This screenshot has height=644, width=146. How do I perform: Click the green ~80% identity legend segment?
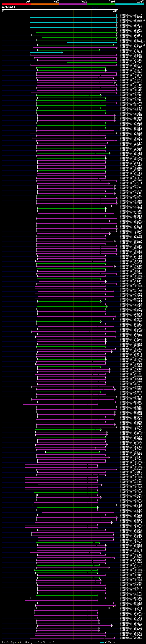click(101, 4)
